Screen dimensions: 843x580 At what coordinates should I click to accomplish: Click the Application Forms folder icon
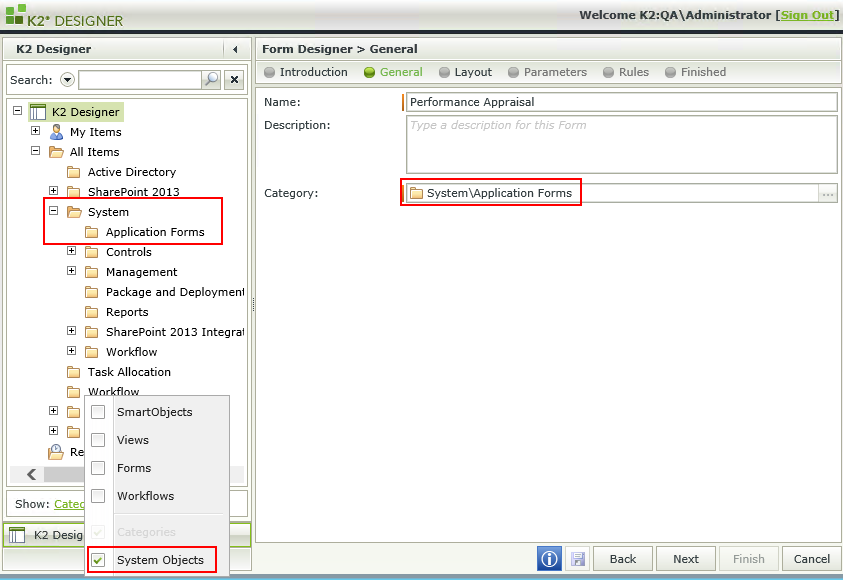(x=92, y=232)
